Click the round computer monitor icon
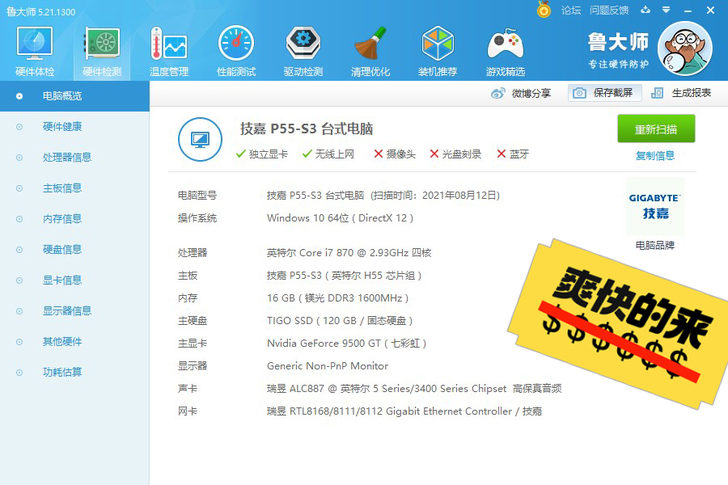Image resolution: width=728 pixels, height=485 pixels. click(x=200, y=139)
